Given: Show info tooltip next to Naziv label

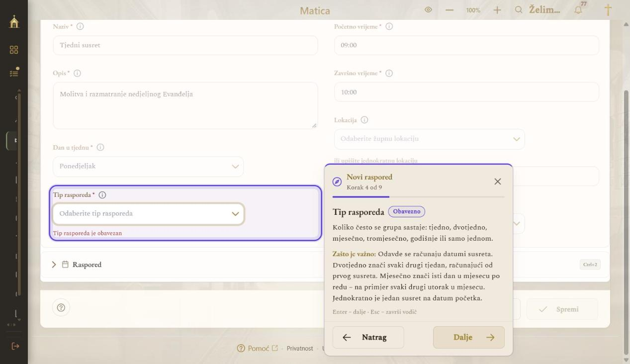Looking at the screenshot, I should 80,26.
